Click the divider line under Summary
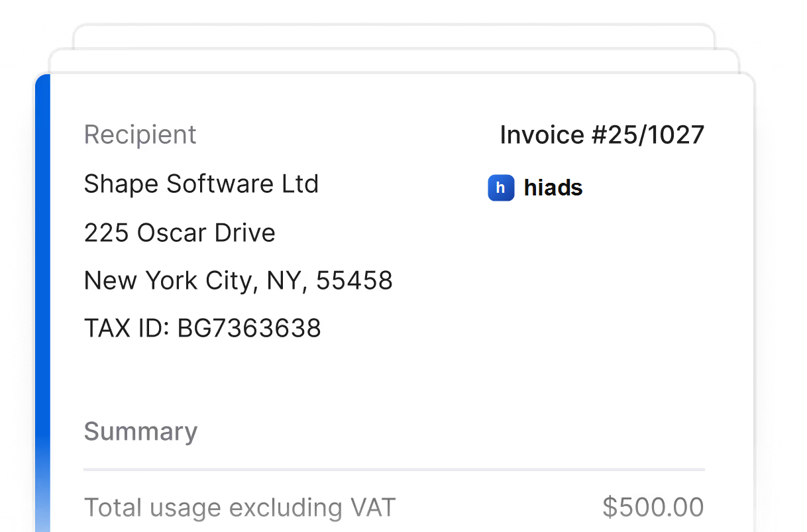Screen dimensions: 807x532 tap(394, 469)
